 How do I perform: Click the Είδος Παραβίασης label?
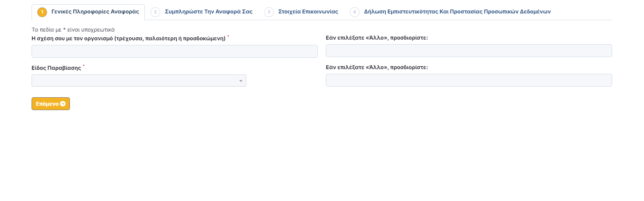pos(56,68)
